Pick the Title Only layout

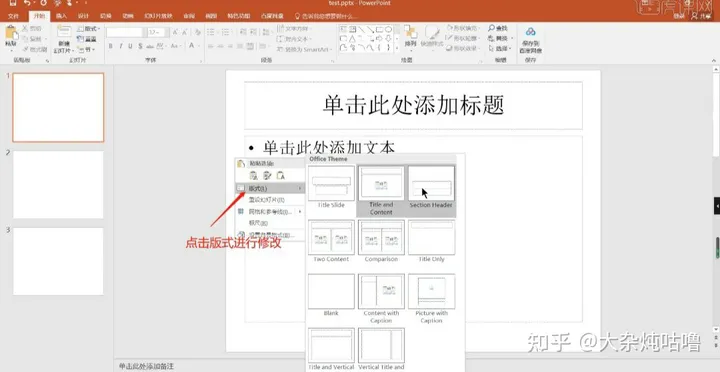click(431, 241)
